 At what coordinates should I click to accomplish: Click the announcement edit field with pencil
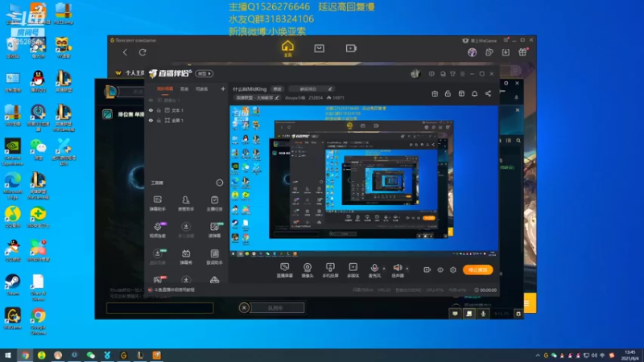tap(311, 89)
